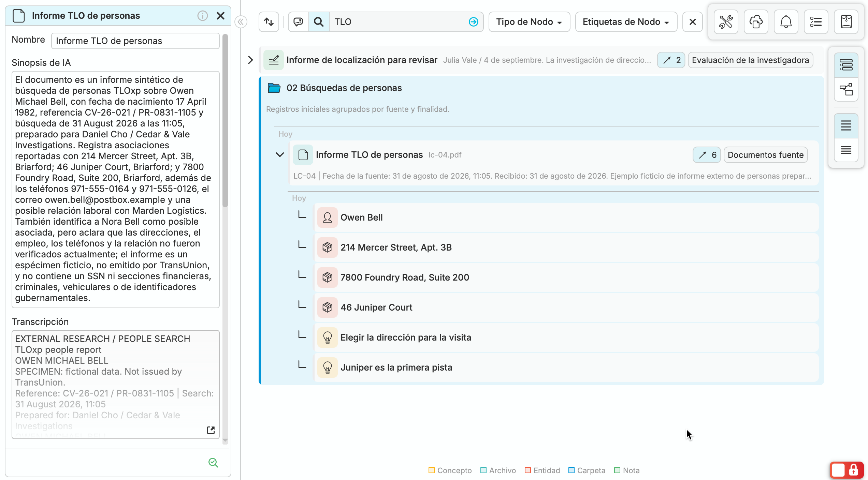Open Elegir la dirección para la visita

click(566, 337)
